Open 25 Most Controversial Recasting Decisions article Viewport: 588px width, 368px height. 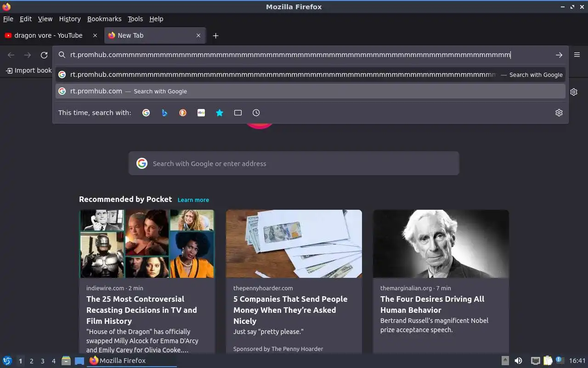pyautogui.click(x=141, y=310)
